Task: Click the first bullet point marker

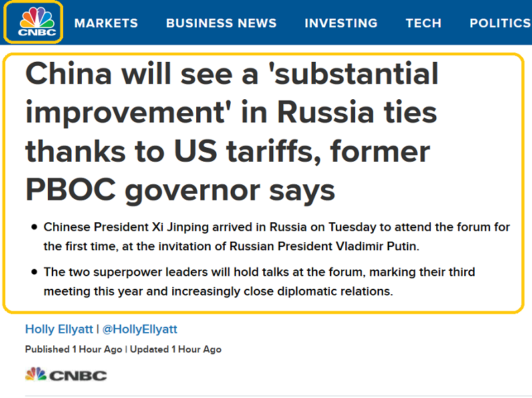Action: tap(34, 228)
